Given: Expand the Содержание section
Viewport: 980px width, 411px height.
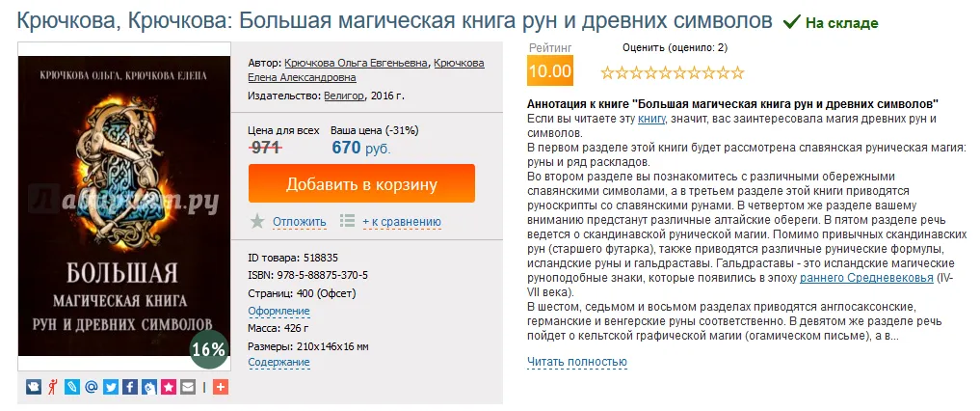Looking at the screenshot, I should [x=278, y=363].
